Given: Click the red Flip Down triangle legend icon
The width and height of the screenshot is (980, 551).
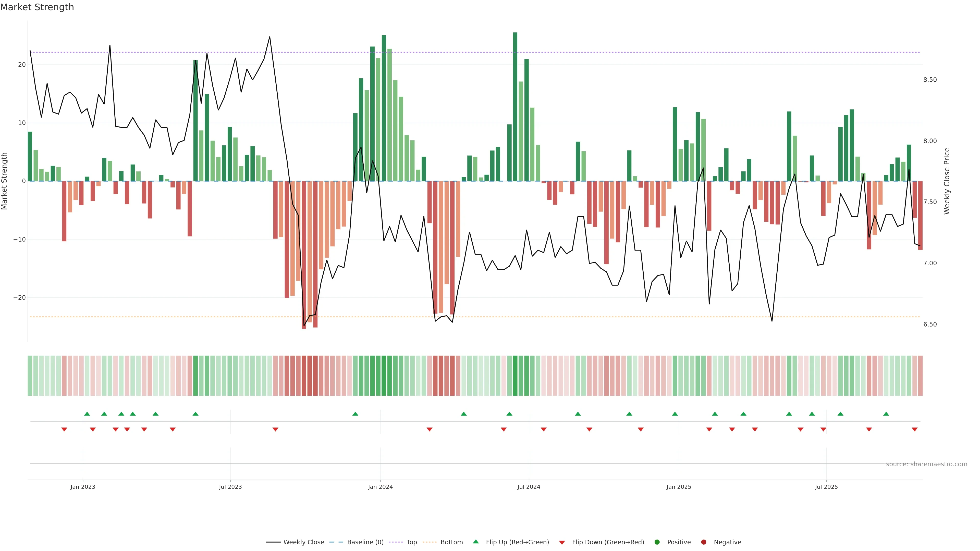Looking at the screenshot, I should [562, 543].
